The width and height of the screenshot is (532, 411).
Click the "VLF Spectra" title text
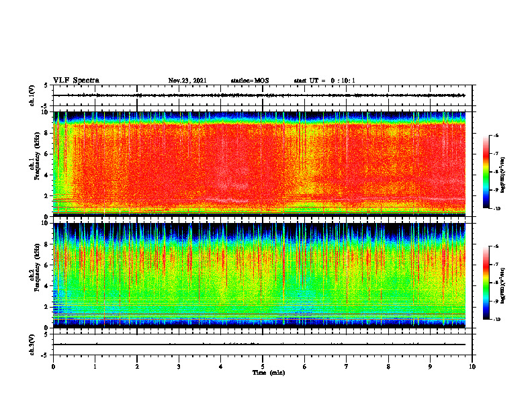pyautogui.click(x=76, y=81)
